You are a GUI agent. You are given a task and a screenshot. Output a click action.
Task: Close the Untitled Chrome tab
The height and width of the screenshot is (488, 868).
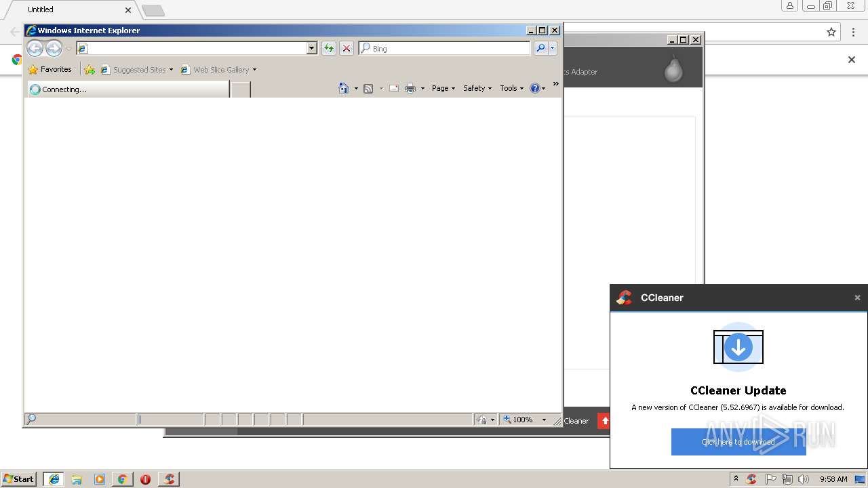[x=128, y=10]
